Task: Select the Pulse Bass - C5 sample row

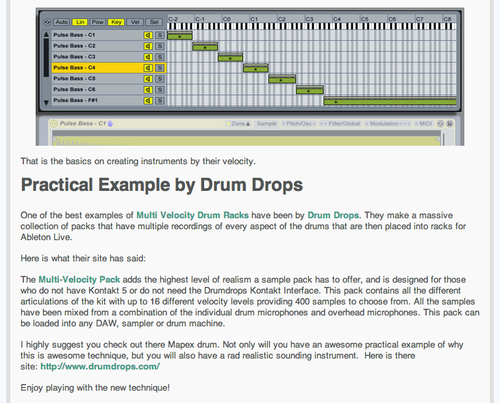Action: point(109,79)
